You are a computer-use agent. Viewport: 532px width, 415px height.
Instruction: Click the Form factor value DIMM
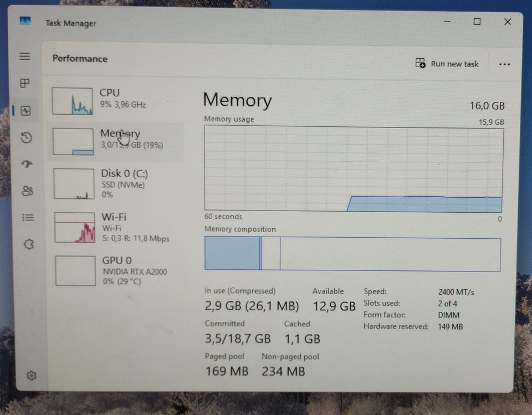click(x=448, y=315)
